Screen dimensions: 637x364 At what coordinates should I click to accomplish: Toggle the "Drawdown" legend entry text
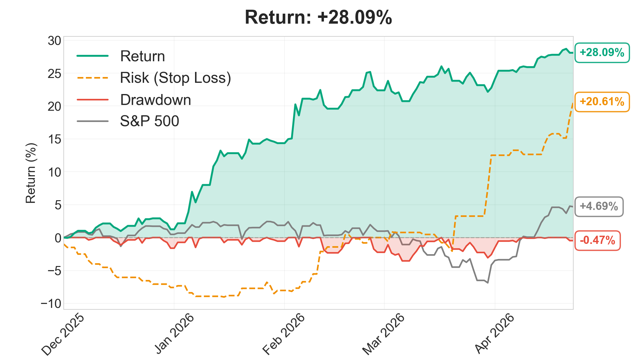click(x=156, y=100)
